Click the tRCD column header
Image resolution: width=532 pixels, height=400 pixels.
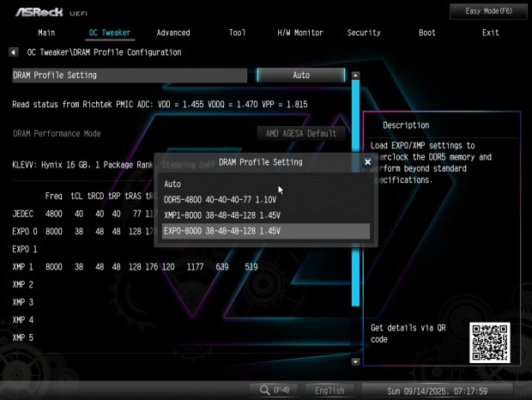click(x=96, y=196)
